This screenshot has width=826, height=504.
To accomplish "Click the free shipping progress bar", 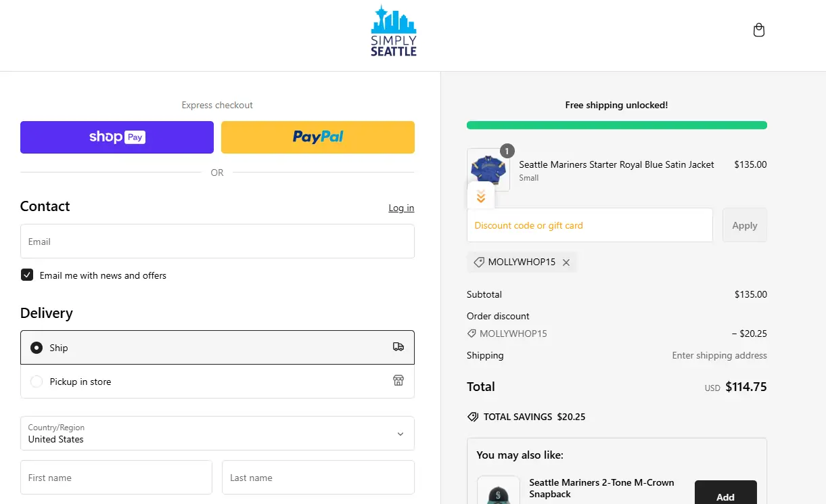I will click(616, 125).
